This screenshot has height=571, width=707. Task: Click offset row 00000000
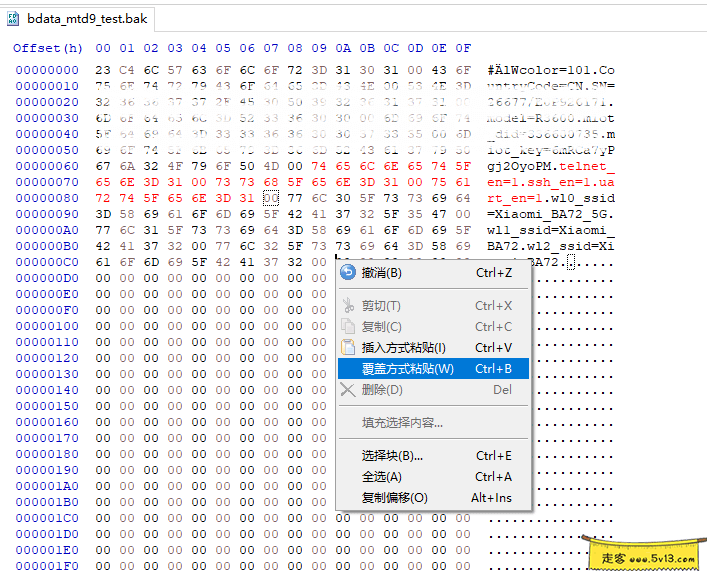pyautogui.click(x=47, y=70)
